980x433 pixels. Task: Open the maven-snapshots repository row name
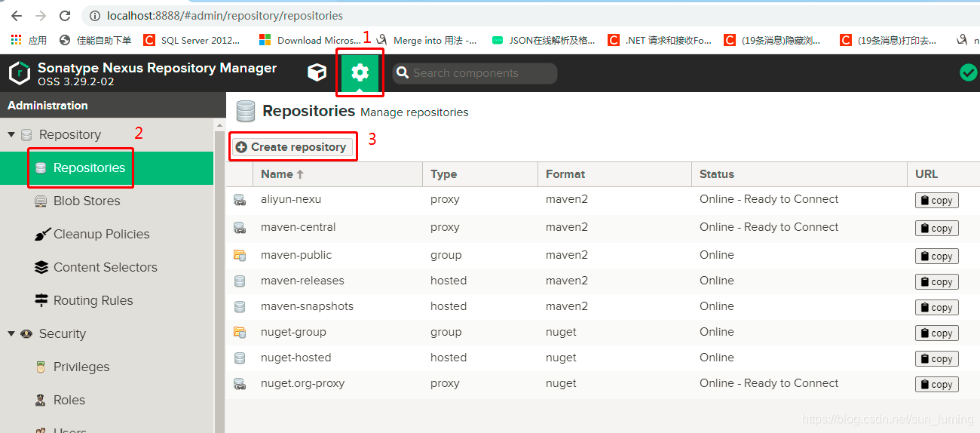pyautogui.click(x=307, y=306)
